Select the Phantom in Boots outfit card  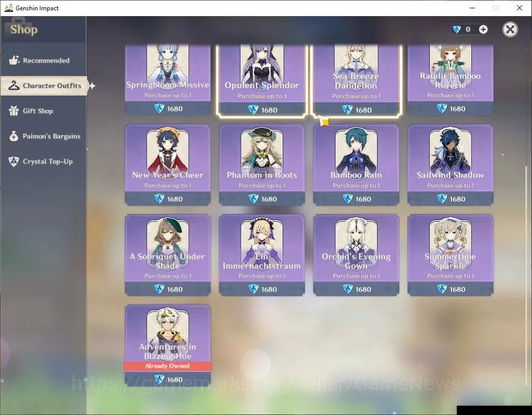pyautogui.click(x=262, y=165)
